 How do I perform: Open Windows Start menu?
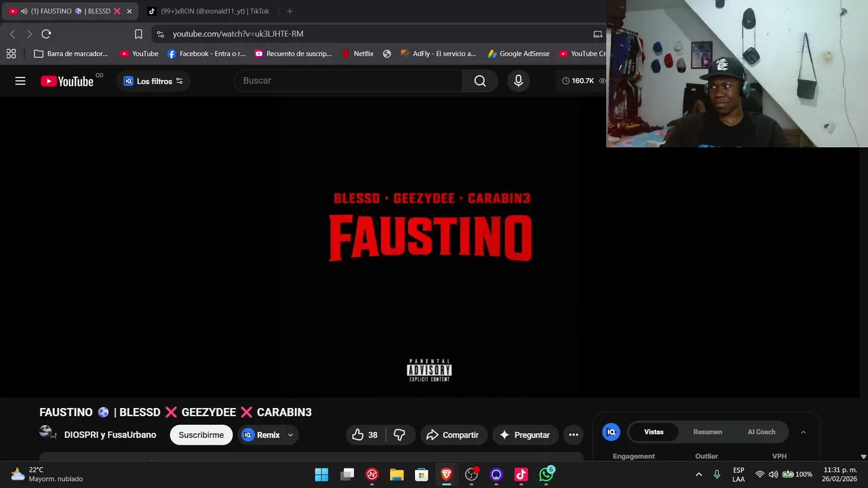[x=321, y=474]
